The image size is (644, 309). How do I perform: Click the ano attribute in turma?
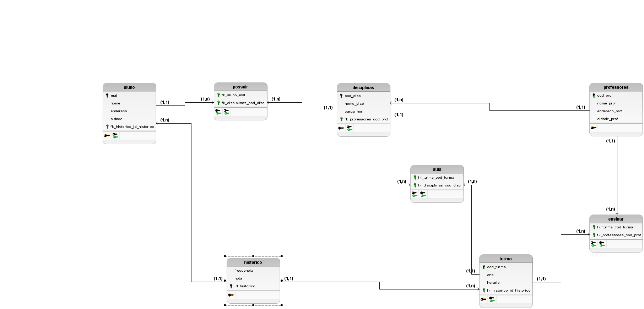point(490,275)
